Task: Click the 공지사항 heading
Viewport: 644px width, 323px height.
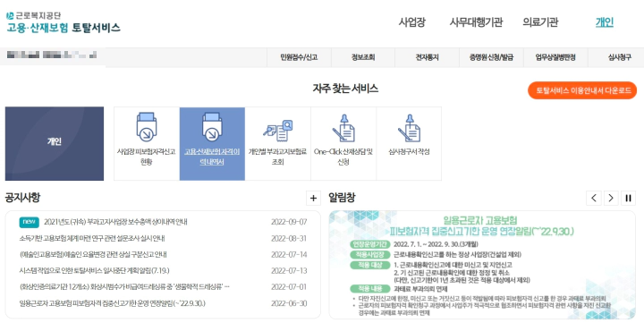Action: coord(23,198)
